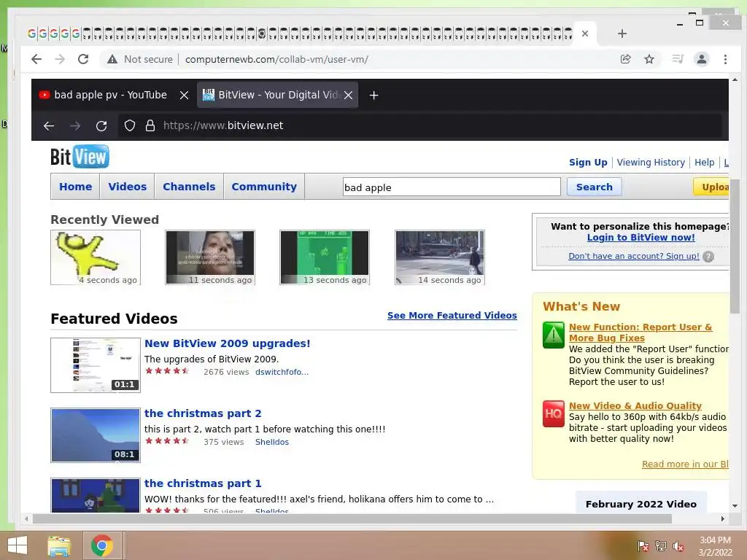Click the yellow Upload button
The image size is (747, 560).
(711, 187)
